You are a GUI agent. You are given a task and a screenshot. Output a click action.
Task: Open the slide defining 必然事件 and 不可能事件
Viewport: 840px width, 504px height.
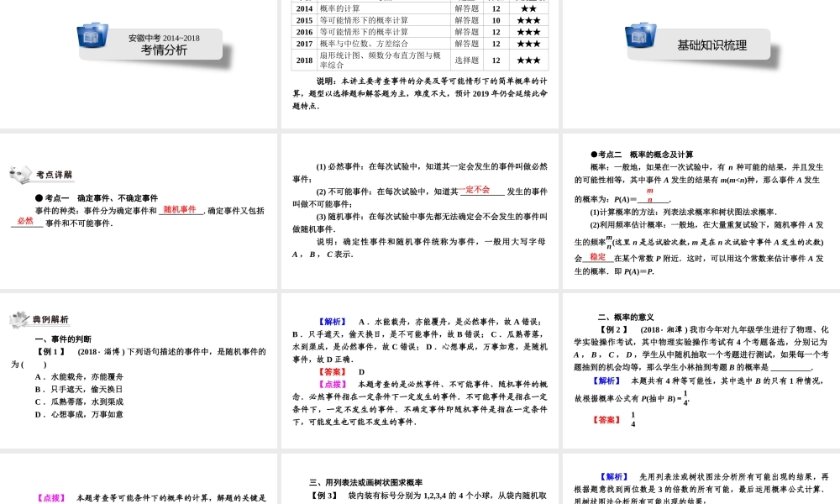click(420, 212)
